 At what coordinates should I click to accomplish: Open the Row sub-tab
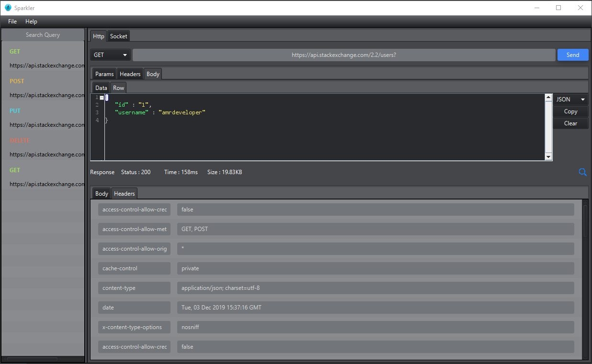(x=119, y=88)
